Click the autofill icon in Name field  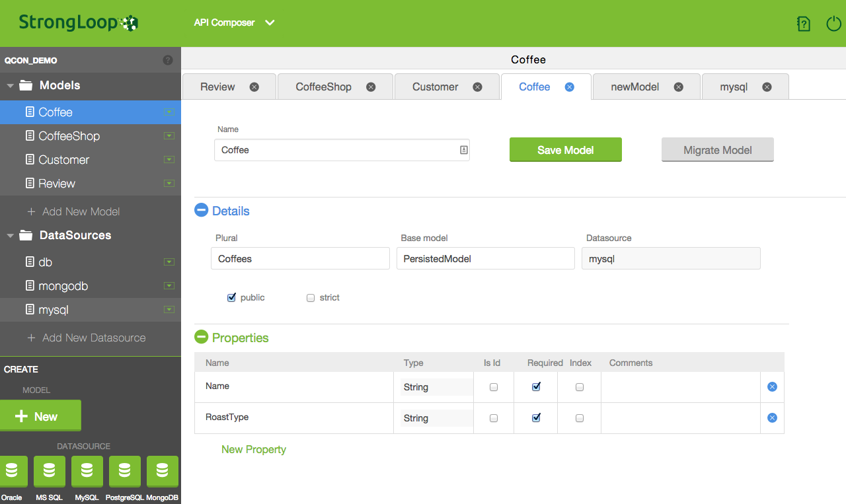(x=463, y=150)
